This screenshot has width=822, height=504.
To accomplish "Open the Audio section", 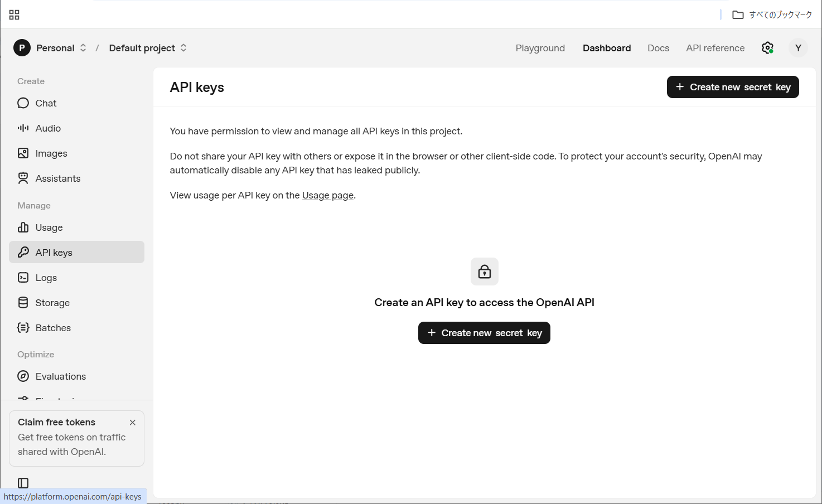I will [48, 128].
